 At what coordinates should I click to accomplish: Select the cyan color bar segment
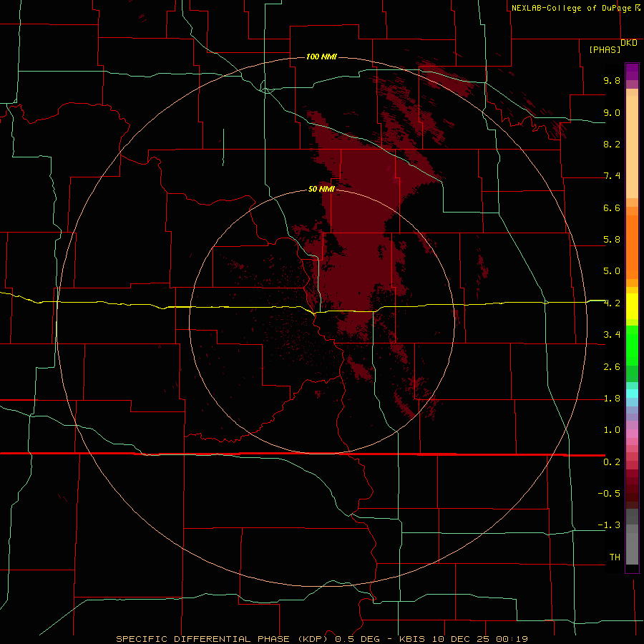pos(632,394)
